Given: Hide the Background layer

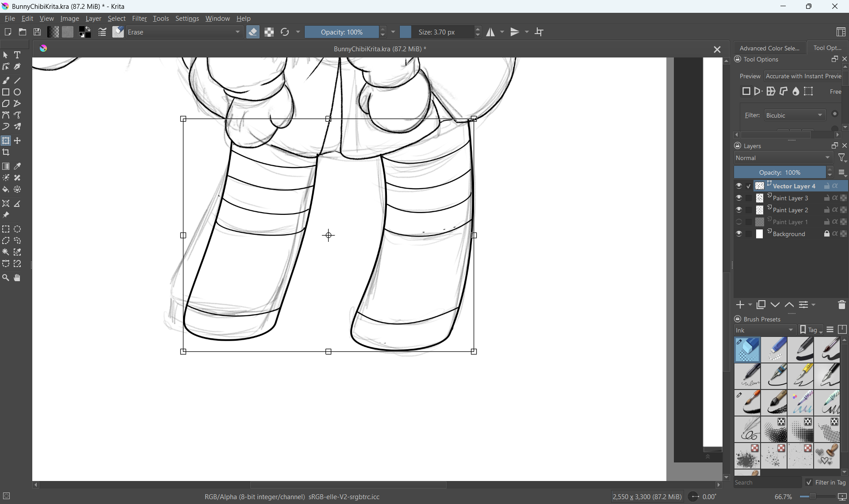Looking at the screenshot, I should (739, 234).
